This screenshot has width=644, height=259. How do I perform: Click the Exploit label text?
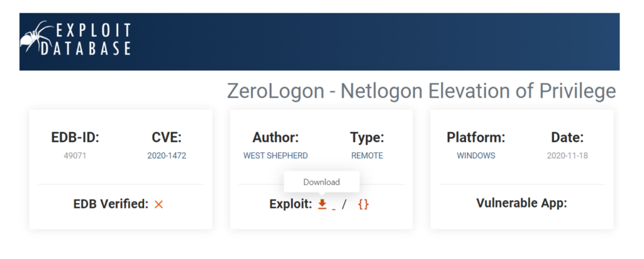(290, 204)
